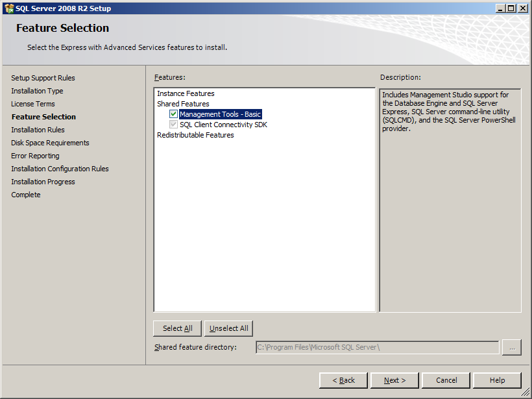532x399 pixels.
Task: Click Disk Space Requirements step
Action: pos(50,143)
